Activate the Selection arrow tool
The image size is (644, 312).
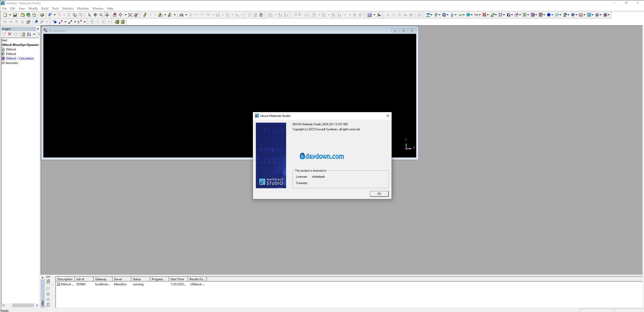(x=89, y=15)
